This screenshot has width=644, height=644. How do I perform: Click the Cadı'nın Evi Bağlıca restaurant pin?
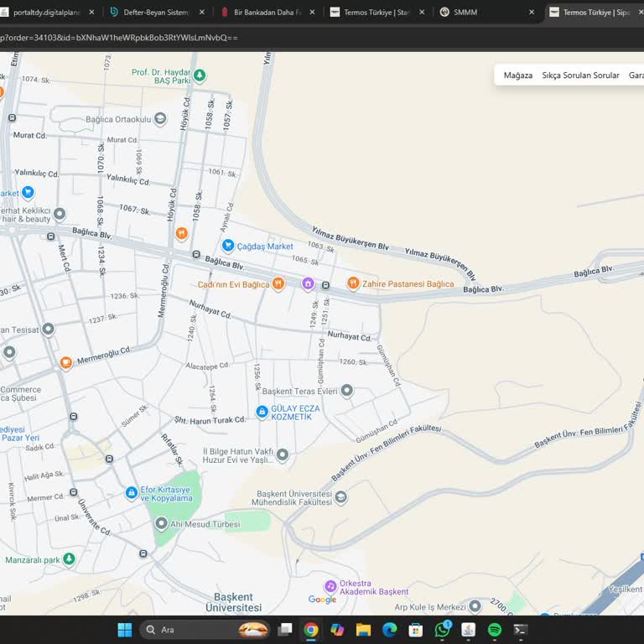(278, 284)
